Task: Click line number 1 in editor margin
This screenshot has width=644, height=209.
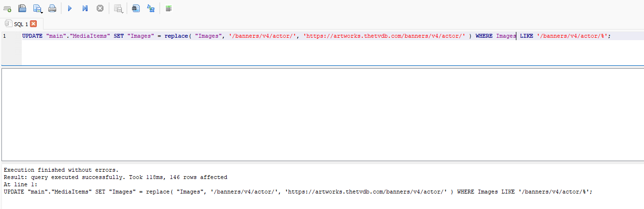Action: pyautogui.click(x=4, y=36)
